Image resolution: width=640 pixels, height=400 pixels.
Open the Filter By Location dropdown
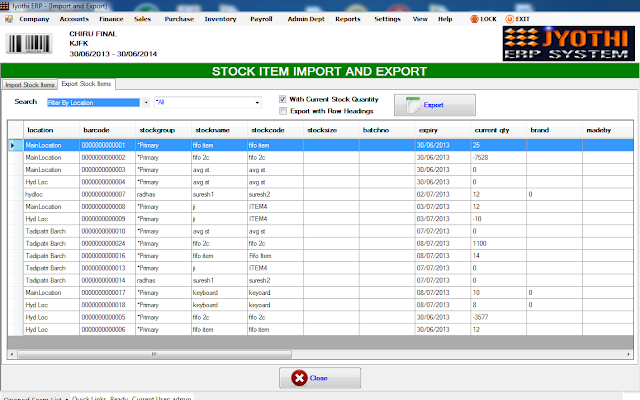pyautogui.click(x=146, y=102)
